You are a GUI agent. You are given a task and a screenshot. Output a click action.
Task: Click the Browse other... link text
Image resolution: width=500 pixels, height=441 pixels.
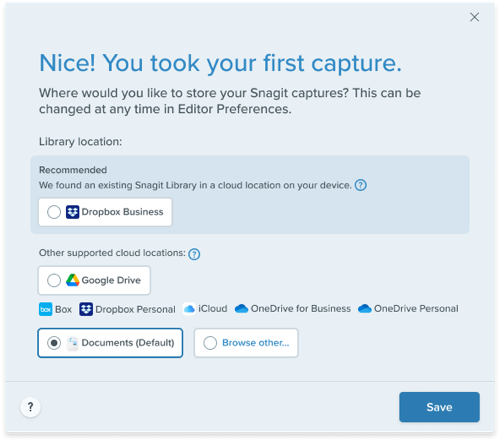pyautogui.click(x=256, y=343)
